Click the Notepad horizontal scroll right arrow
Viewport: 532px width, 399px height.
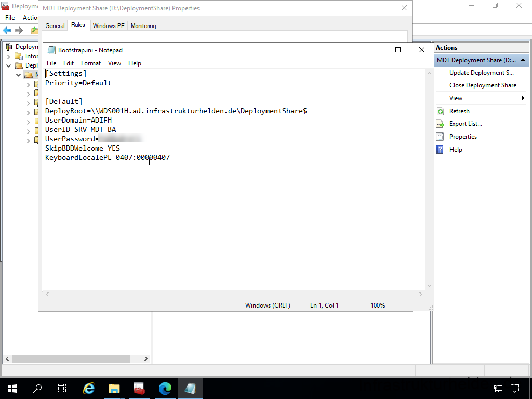click(421, 294)
